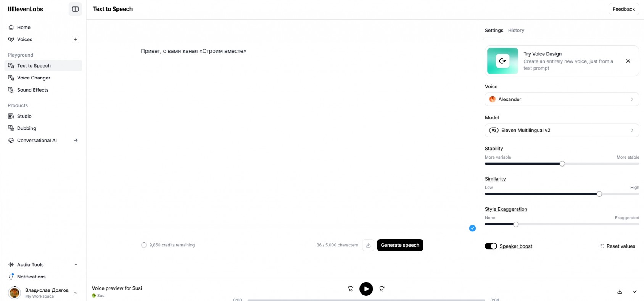The height and width of the screenshot is (301, 644).
Task: Click '36 / 5,000 characters' counter
Action: point(337,245)
